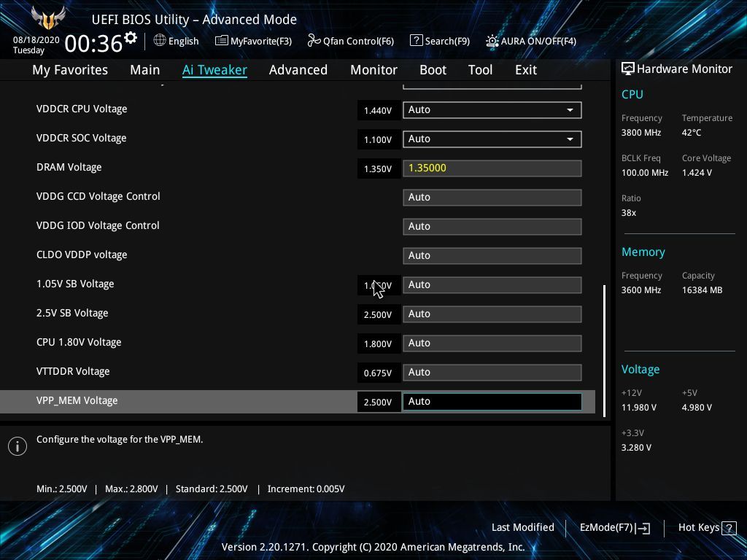Click the Hot Keys question mark icon
The width and height of the screenshot is (747, 560).
[x=729, y=528]
